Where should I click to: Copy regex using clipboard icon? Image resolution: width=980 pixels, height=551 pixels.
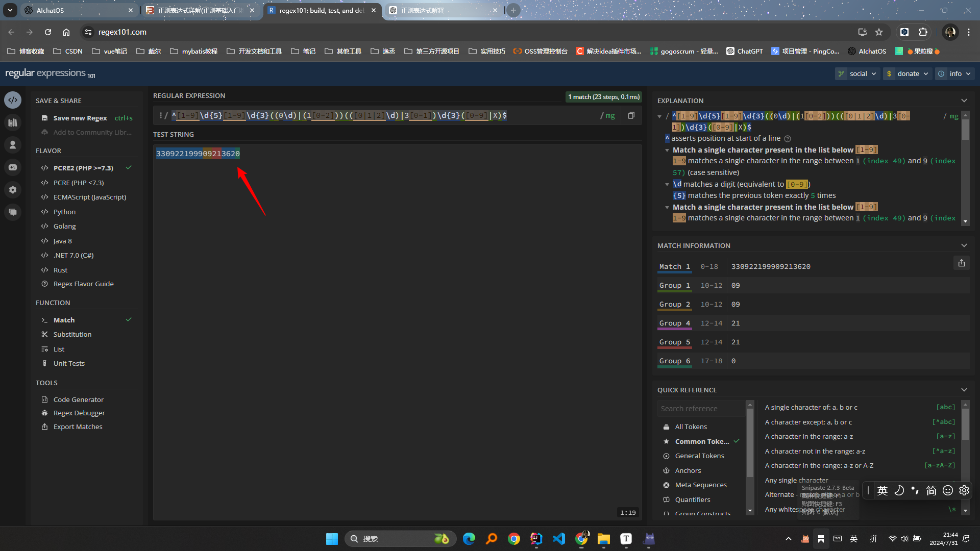pyautogui.click(x=631, y=115)
